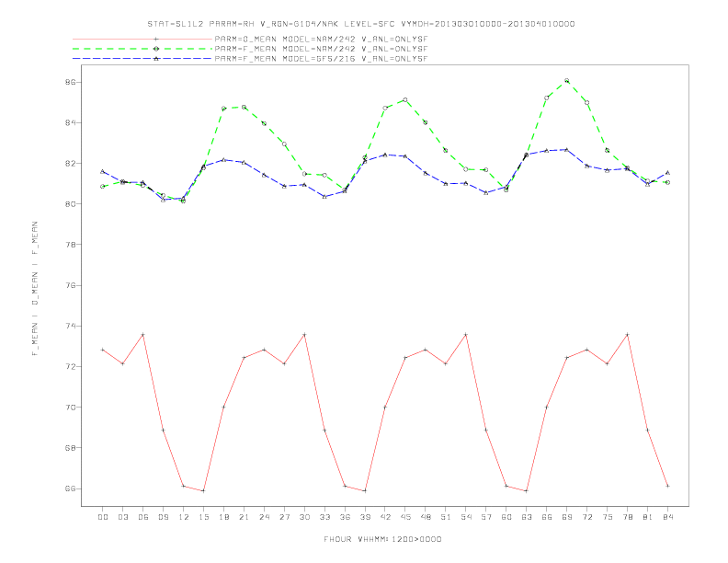Click the FHOUR VHHMM x-axis title
Image resolution: width=728 pixels, height=563 pixels.
tap(382, 539)
